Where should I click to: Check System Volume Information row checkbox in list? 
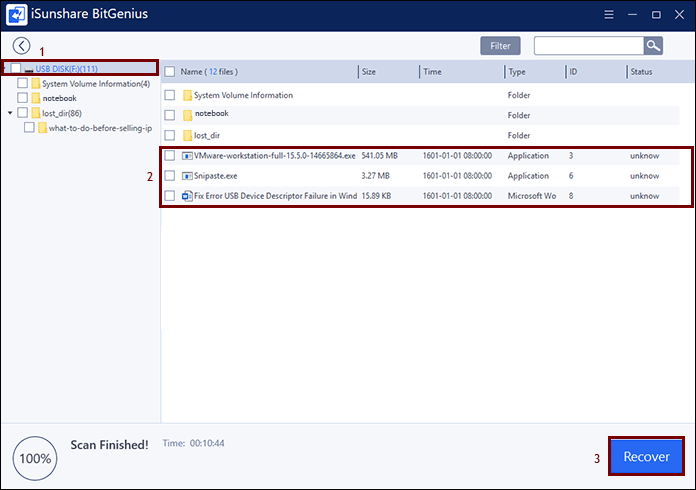(x=170, y=95)
